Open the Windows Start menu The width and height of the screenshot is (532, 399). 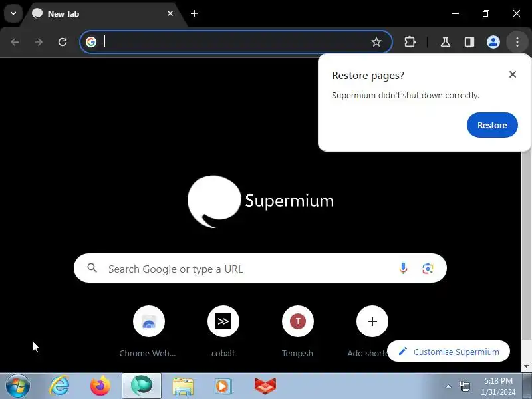point(18,386)
